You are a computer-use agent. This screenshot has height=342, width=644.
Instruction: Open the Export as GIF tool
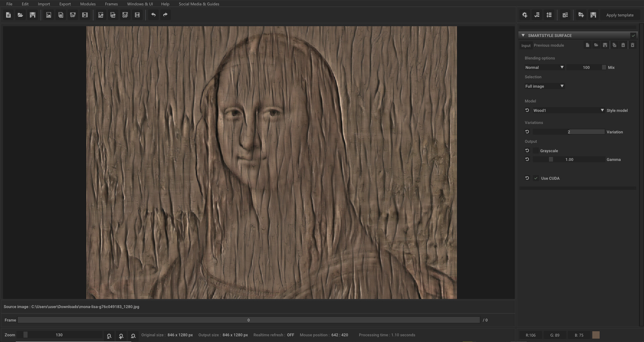point(125,15)
